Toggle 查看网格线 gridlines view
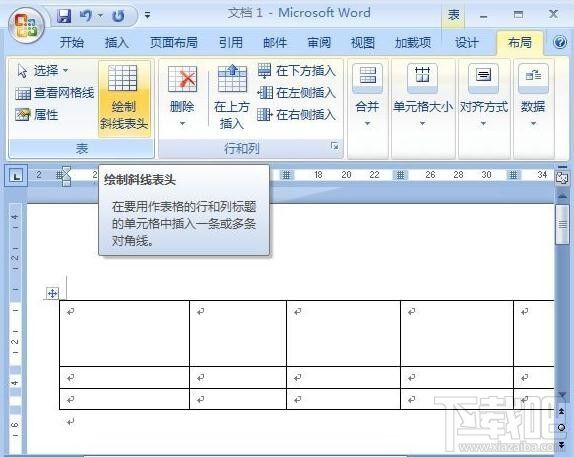 pyautogui.click(x=55, y=93)
